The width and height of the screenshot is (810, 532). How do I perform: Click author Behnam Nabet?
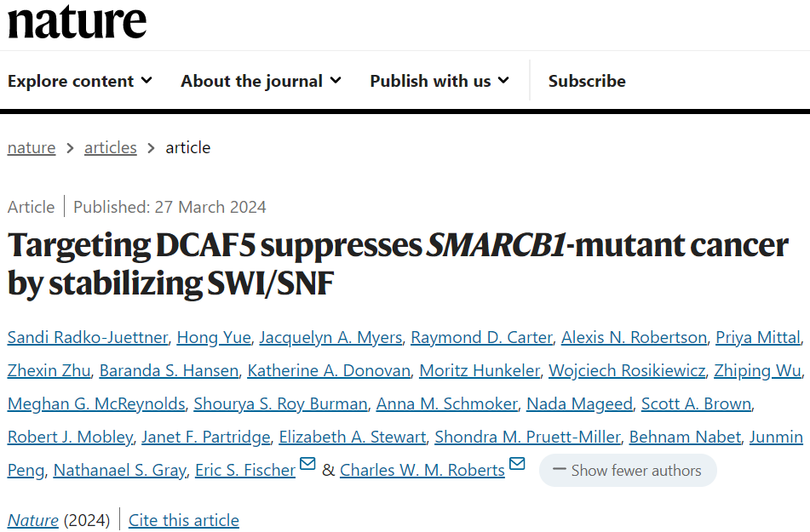point(685,437)
